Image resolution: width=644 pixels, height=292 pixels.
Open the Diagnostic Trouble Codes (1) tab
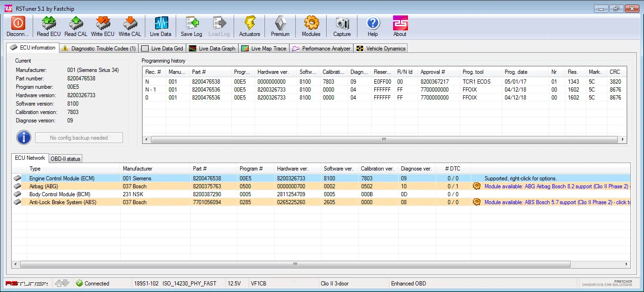coord(99,48)
